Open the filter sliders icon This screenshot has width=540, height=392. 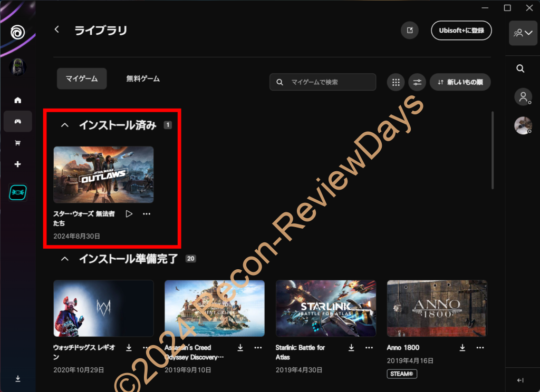(417, 82)
